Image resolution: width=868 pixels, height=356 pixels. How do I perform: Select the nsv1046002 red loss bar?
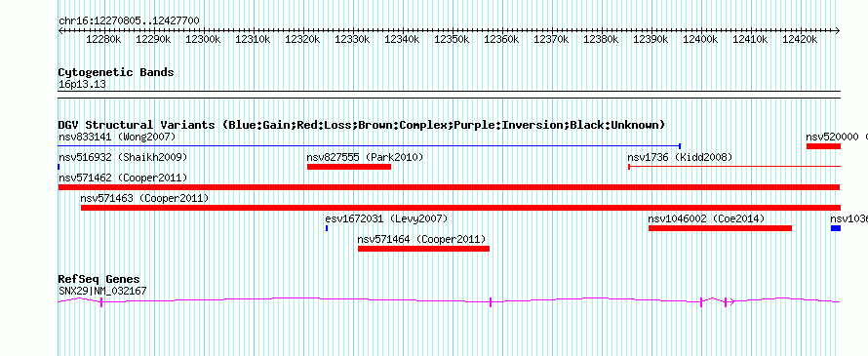point(720,228)
